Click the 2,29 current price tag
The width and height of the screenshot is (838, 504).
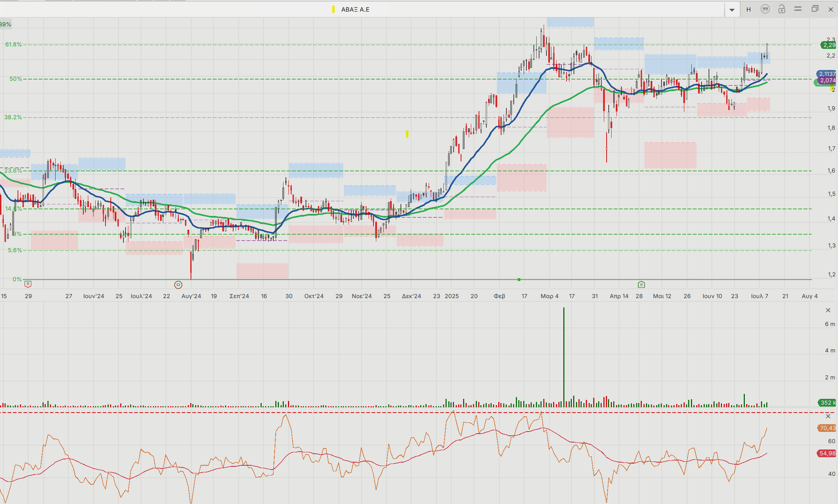pyautogui.click(x=829, y=45)
